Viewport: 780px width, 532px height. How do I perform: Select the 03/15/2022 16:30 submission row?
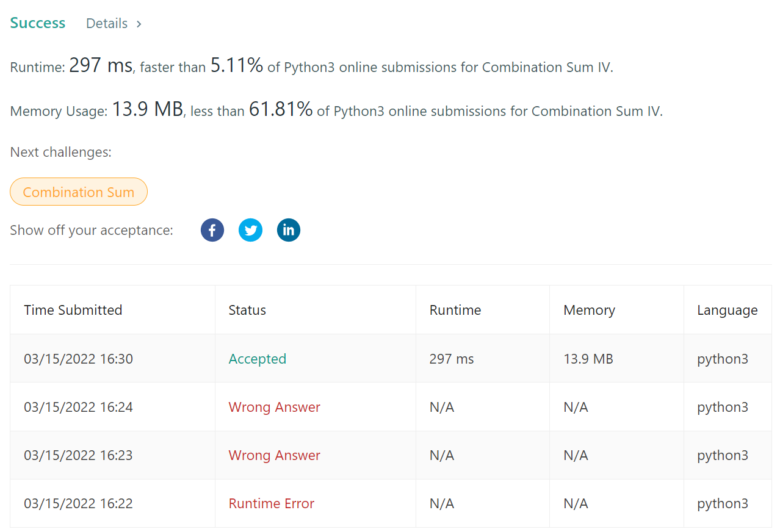click(391, 358)
